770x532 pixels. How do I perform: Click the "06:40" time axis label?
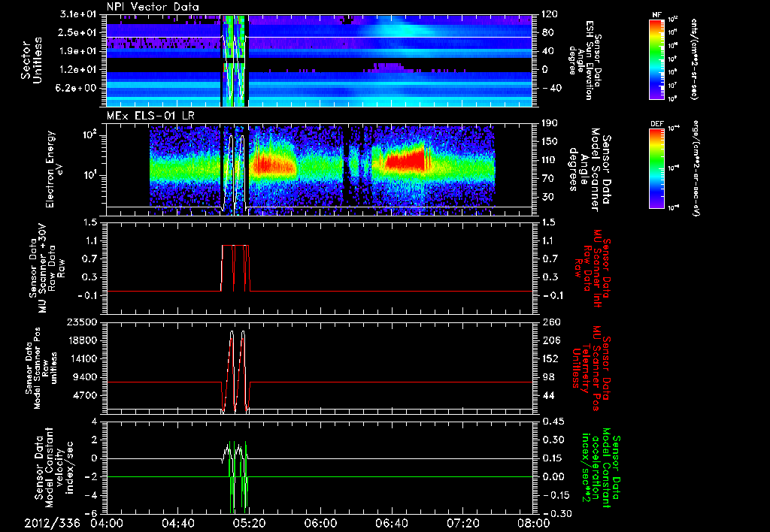tap(392, 523)
